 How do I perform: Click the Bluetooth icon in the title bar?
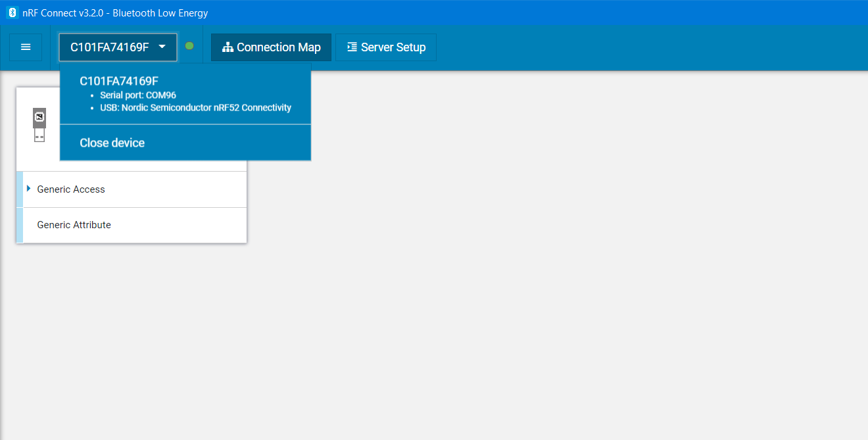point(11,12)
